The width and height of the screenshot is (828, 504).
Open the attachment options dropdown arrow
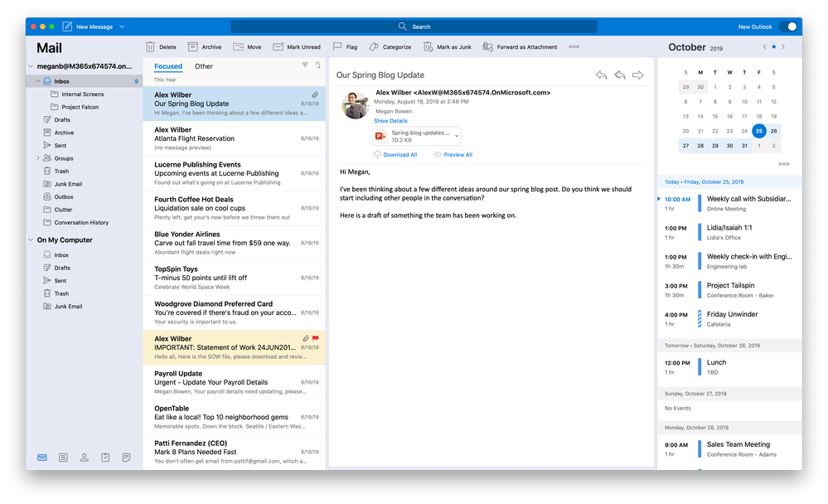coord(457,136)
